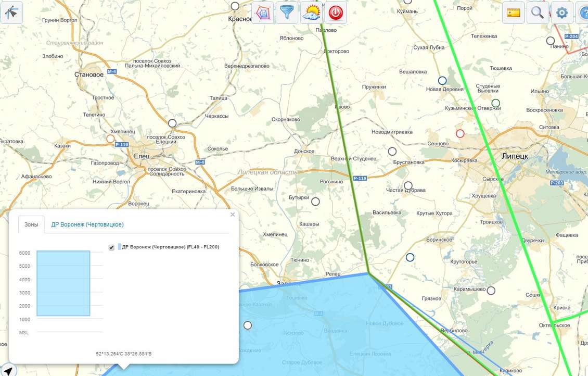Click the blue altitude bar in chart
The width and height of the screenshot is (588, 376).
[63, 283]
